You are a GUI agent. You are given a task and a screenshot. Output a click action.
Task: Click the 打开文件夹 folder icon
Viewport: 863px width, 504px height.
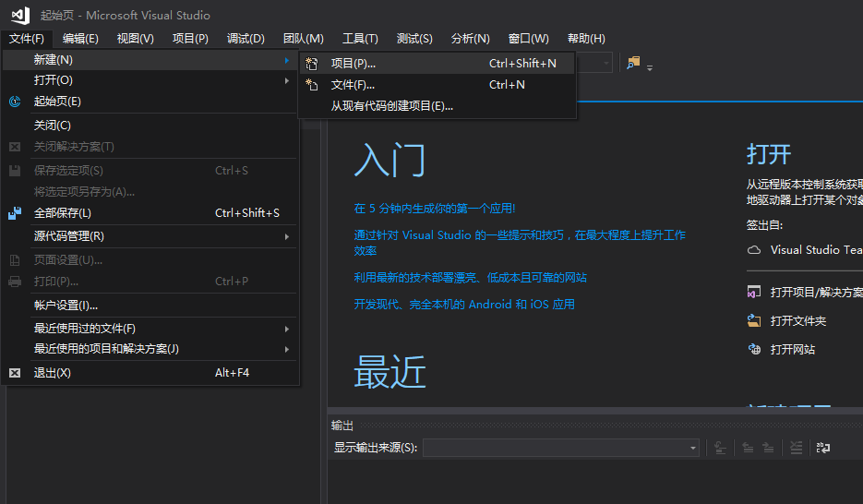point(754,321)
